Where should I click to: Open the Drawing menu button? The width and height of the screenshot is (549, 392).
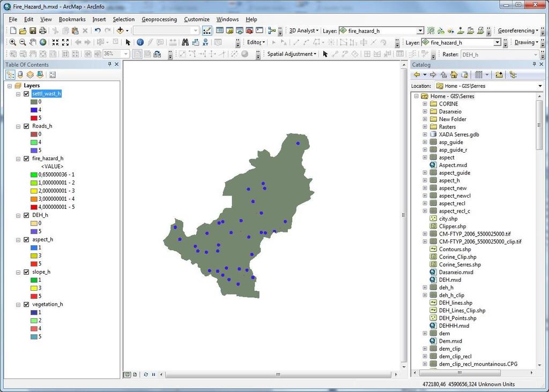tap(526, 42)
